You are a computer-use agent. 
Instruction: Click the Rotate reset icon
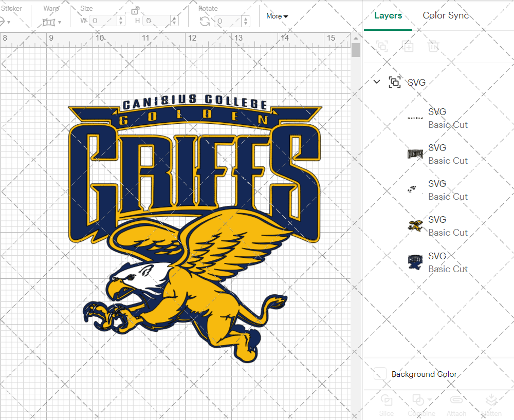[x=204, y=21]
